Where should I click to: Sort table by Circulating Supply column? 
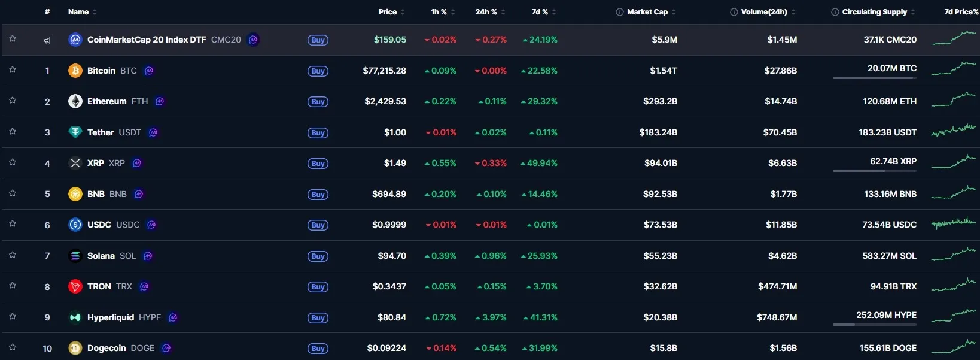pyautogui.click(x=879, y=12)
